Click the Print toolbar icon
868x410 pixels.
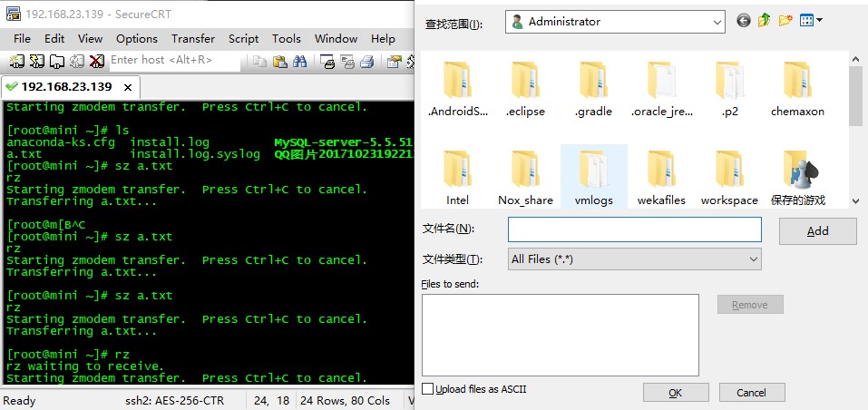(367, 62)
